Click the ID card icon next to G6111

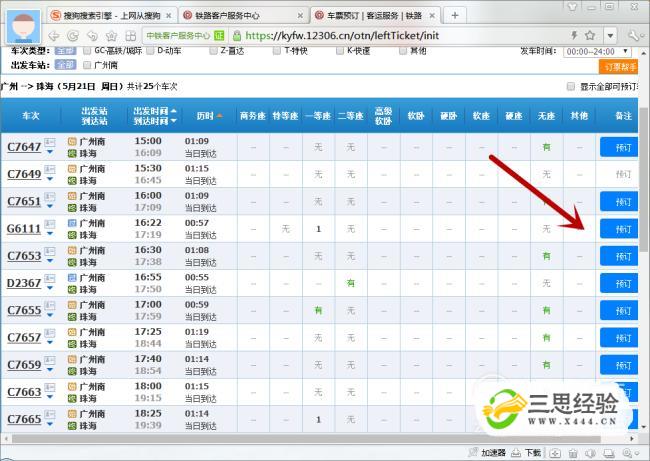pos(50,224)
